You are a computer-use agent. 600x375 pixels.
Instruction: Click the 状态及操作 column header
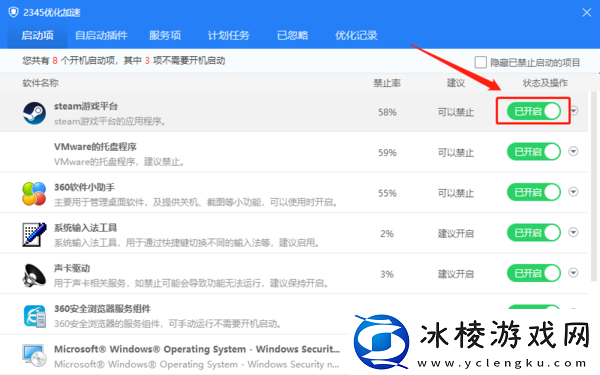545,83
